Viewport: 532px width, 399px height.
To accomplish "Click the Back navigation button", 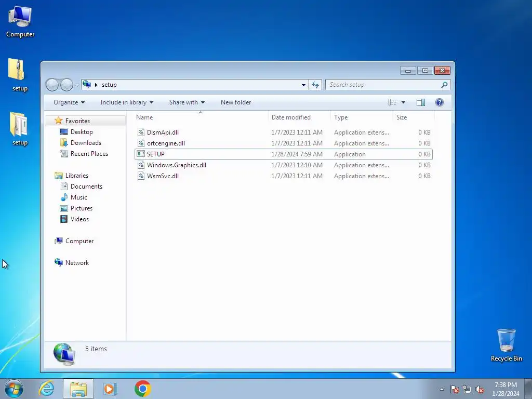I will tap(52, 85).
